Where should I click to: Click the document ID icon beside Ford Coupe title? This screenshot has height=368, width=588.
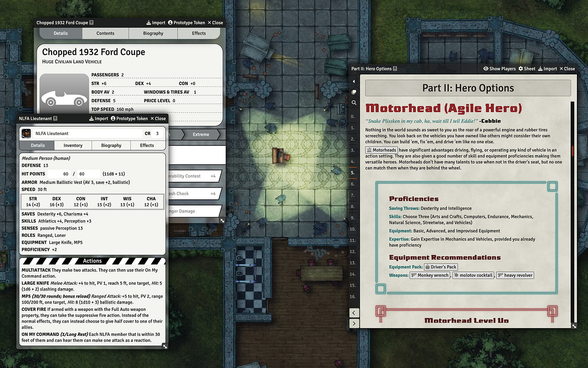[x=92, y=22]
